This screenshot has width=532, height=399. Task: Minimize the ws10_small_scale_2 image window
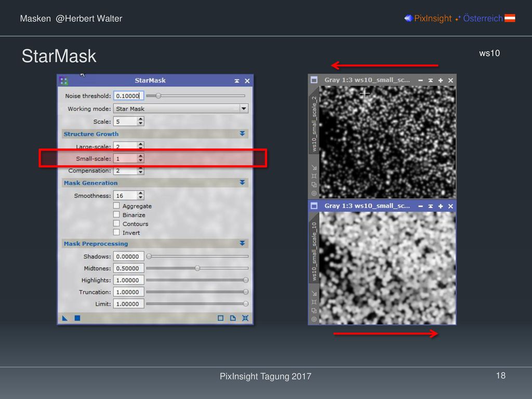[421, 81]
